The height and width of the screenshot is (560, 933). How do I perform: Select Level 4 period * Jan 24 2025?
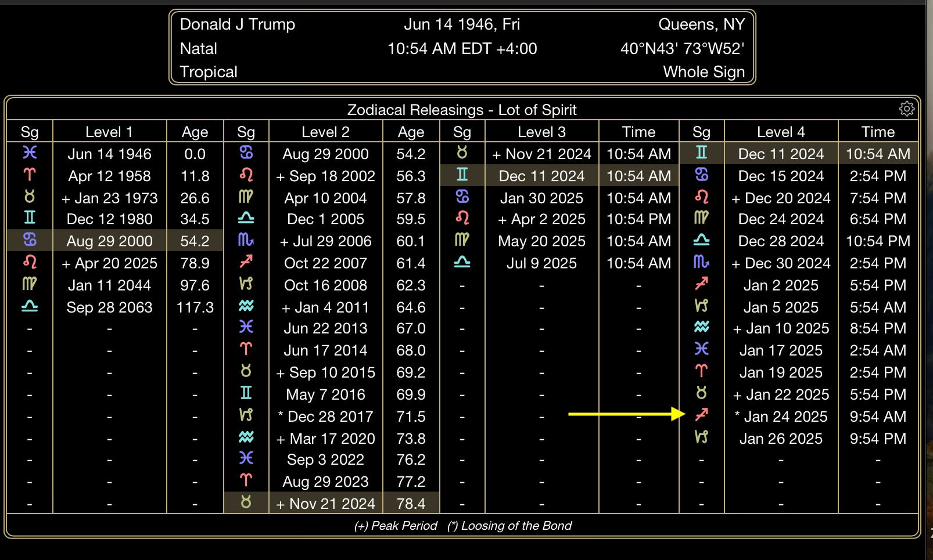[781, 417]
